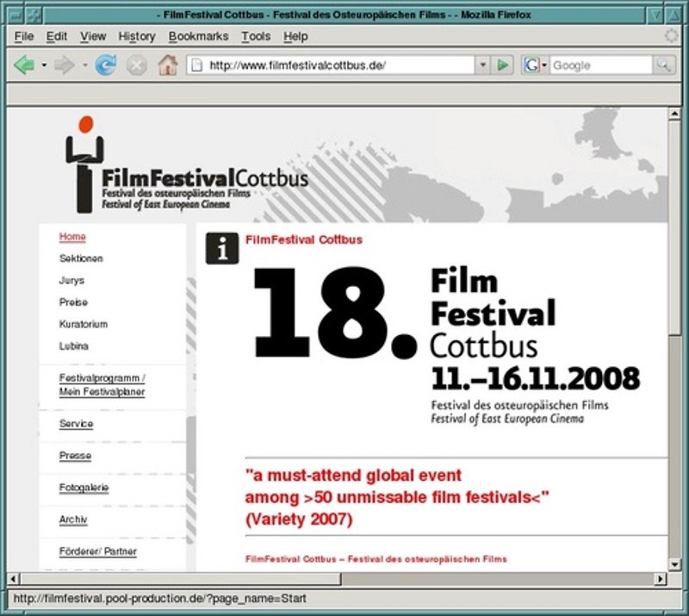Click the black info 'i' icon
689x616 pixels.
tap(222, 248)
